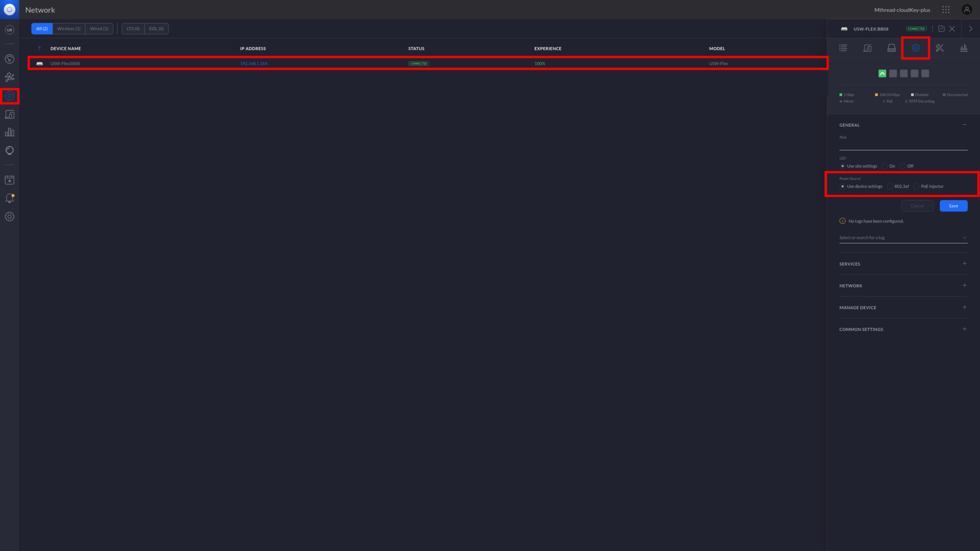Open the Dashboard icon in left sidebar
980x551 pixels.
(10, 59)
